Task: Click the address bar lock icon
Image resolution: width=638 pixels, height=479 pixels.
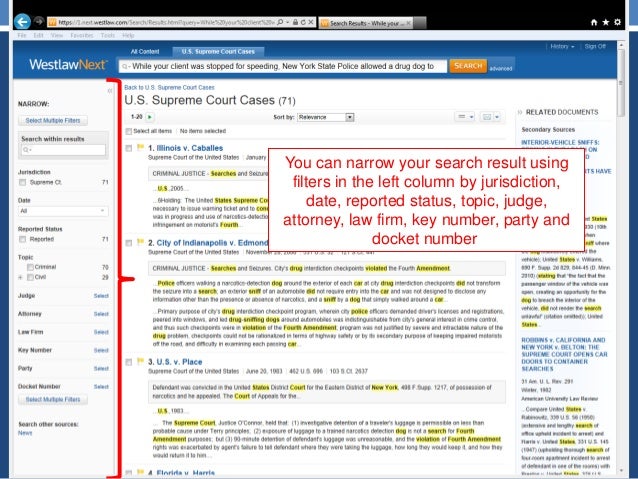Action: click(x=295, y=22)
